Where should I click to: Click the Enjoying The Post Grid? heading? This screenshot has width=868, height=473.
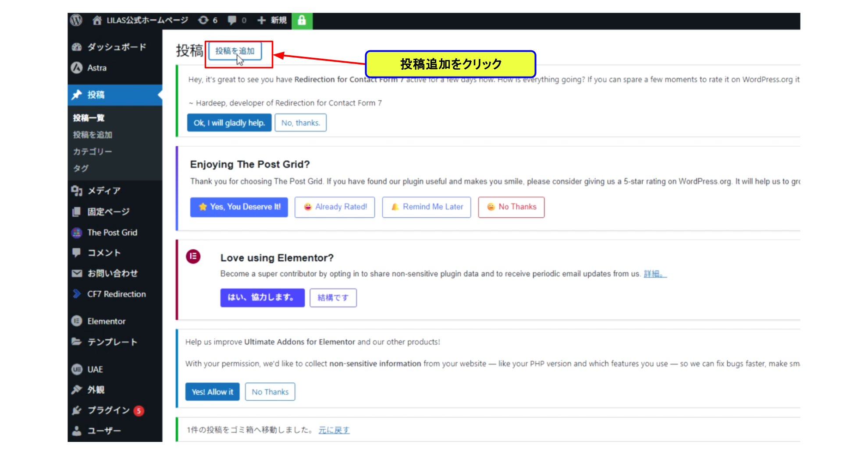(x=250, y=164)
